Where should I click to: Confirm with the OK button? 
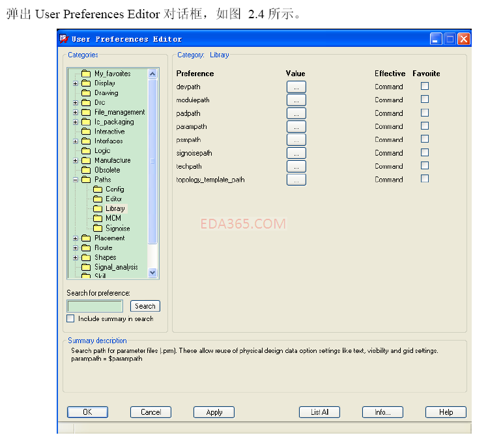coord(87,412)
